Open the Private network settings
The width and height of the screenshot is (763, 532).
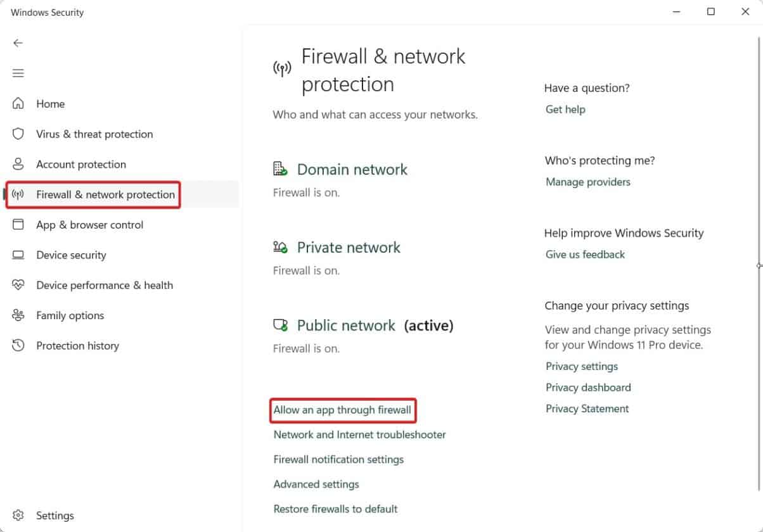[x=349, y=248]
